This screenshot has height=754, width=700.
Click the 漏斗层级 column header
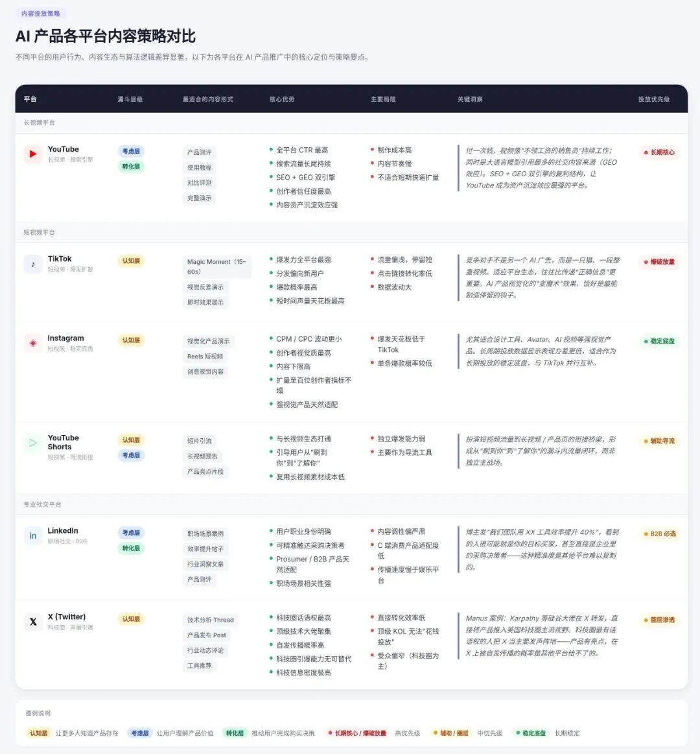130,99
